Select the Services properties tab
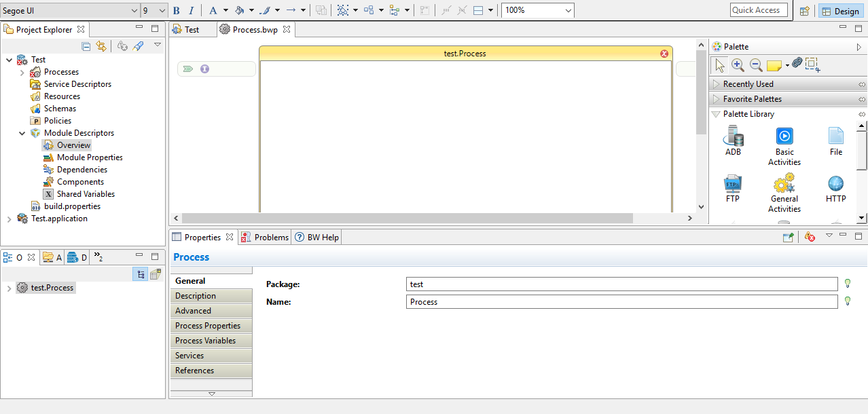The image size is (868, 414). point(211,356)
